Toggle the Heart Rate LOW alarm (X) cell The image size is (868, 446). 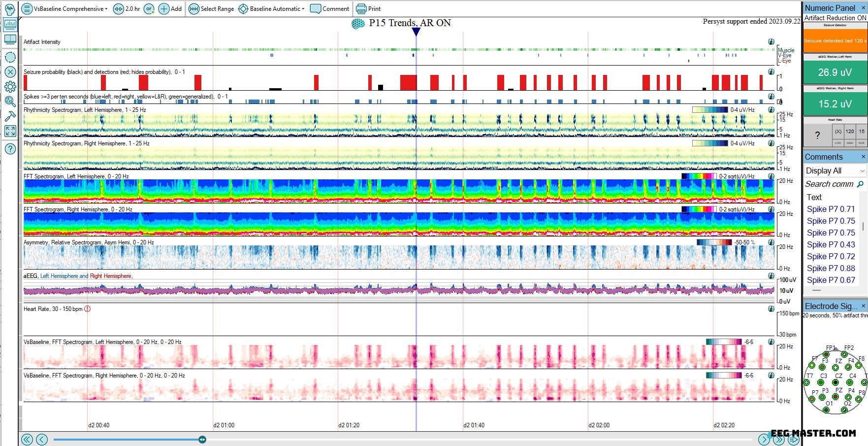(x=837, y=132)
